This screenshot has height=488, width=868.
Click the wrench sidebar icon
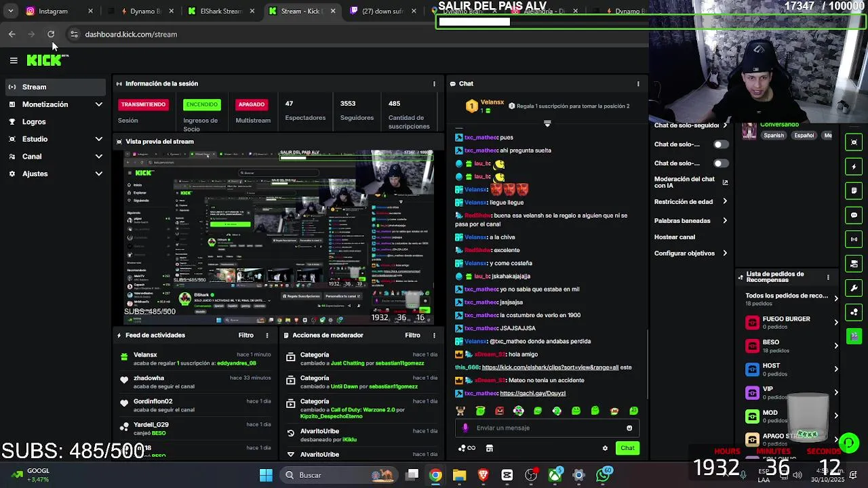[854, 288]
